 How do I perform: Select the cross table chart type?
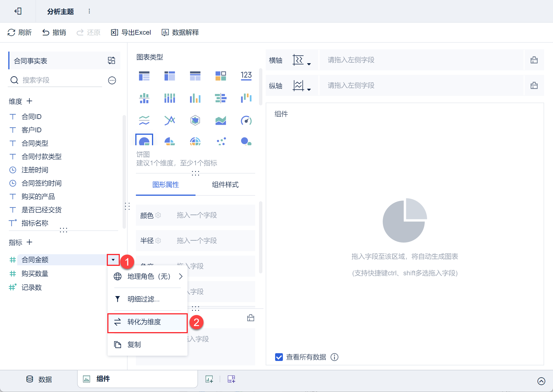pyautogui.click(x=170, y=76)
